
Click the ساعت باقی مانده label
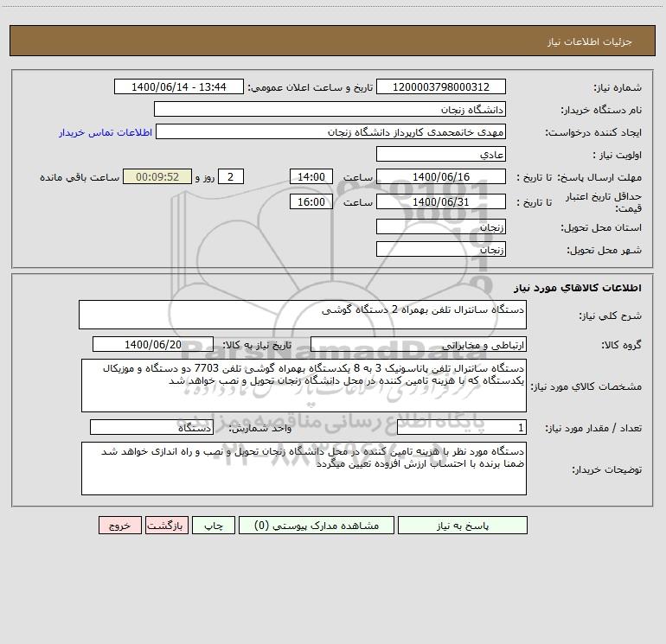80,177
